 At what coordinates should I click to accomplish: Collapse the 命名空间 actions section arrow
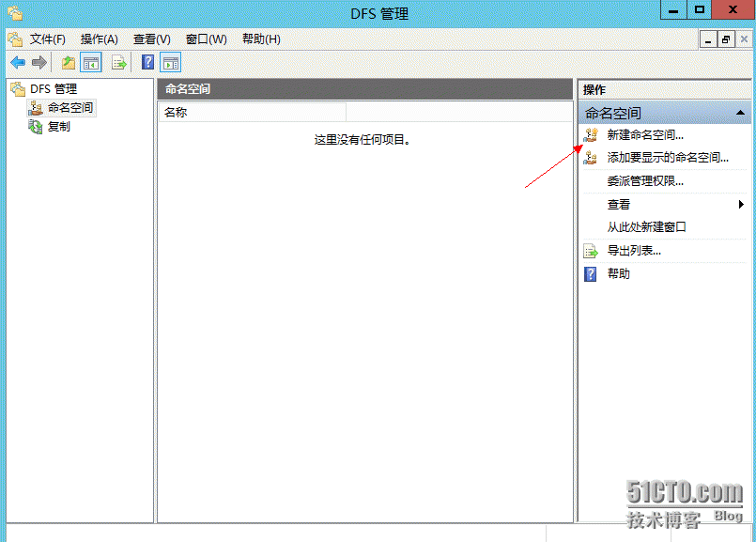[x=740, y=113]
